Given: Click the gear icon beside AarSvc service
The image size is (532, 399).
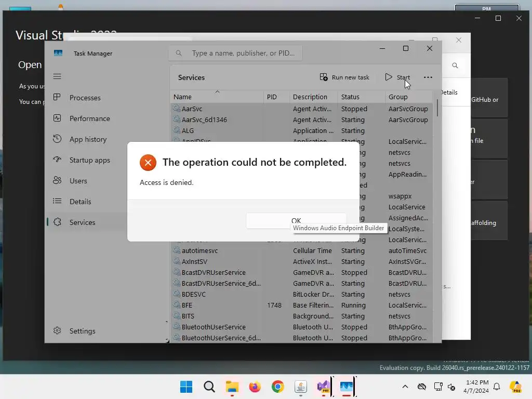Looking at the screenshot, I should (x=177, y=108).
